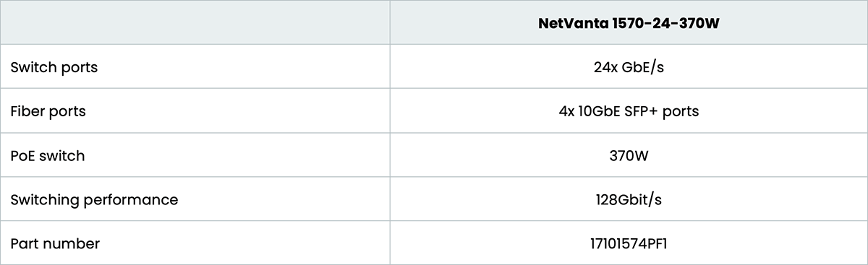Click the 4x 10GbE SFP+ ports value
Viewport: 868px width, 265px height.
pos(629,111)
